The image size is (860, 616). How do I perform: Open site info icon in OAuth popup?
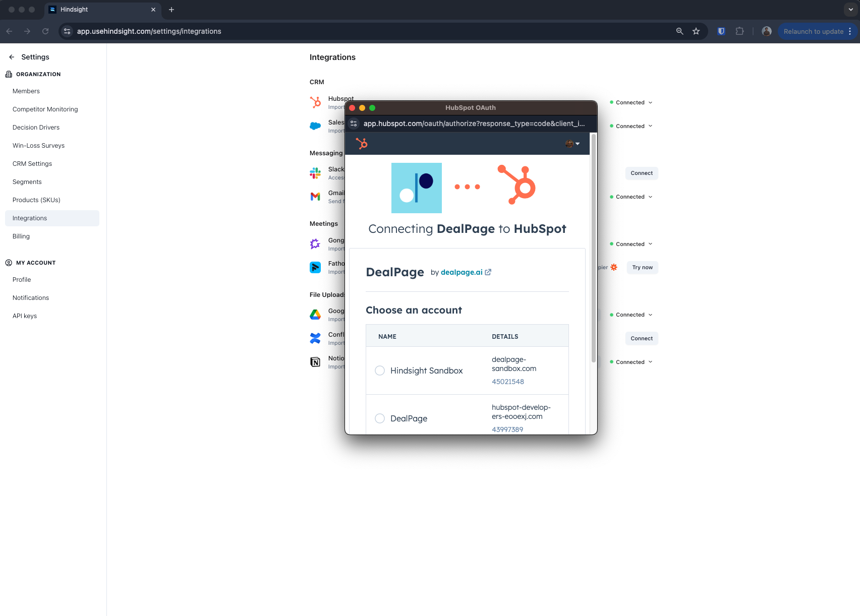pos(354,124)
